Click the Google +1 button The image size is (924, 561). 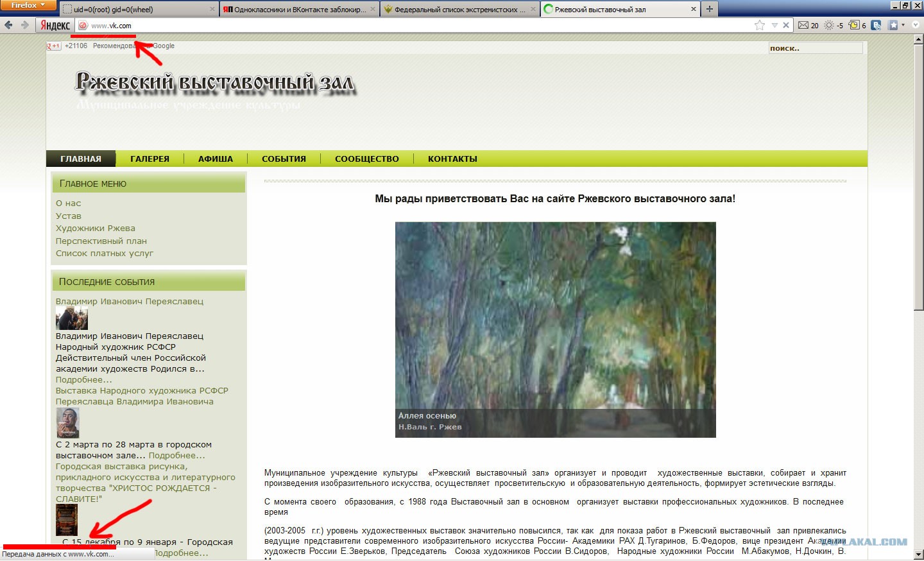click(53, 46)
